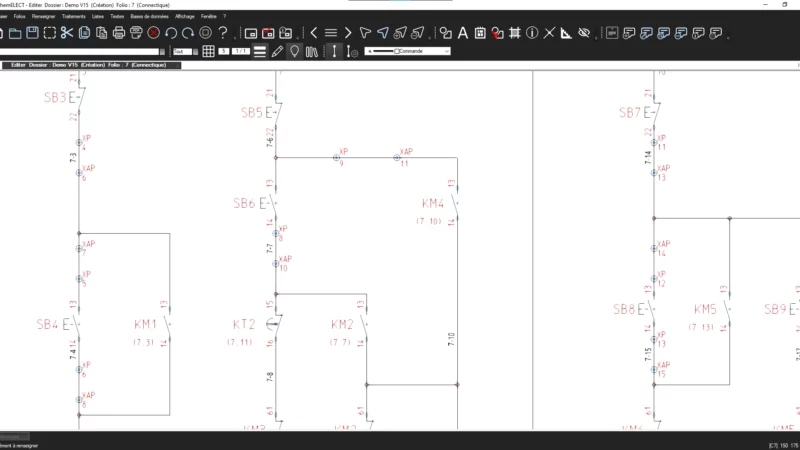
Task: Open the Bases de données menu
Action: pyautogui.click(x=150, y=17)
